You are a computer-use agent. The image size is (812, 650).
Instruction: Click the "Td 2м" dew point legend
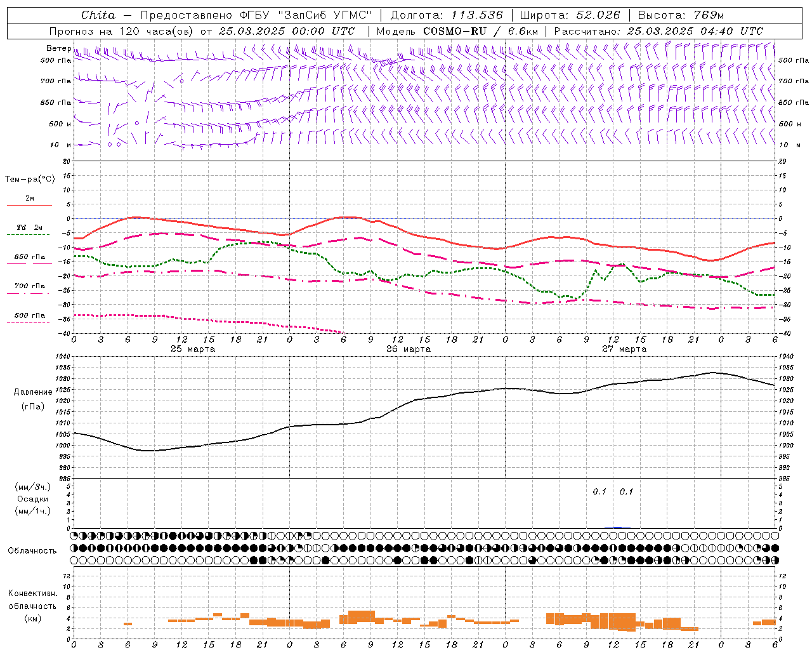[29, 227]
